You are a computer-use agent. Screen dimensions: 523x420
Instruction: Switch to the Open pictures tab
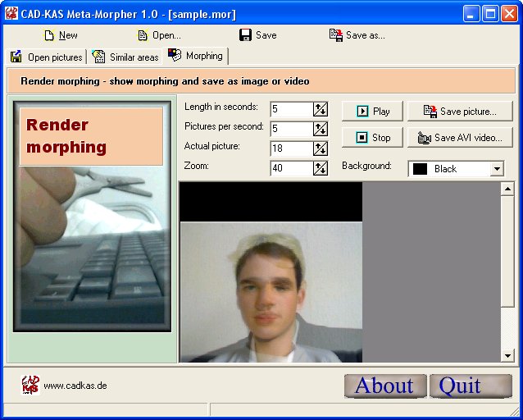click(x=47, y=57)
